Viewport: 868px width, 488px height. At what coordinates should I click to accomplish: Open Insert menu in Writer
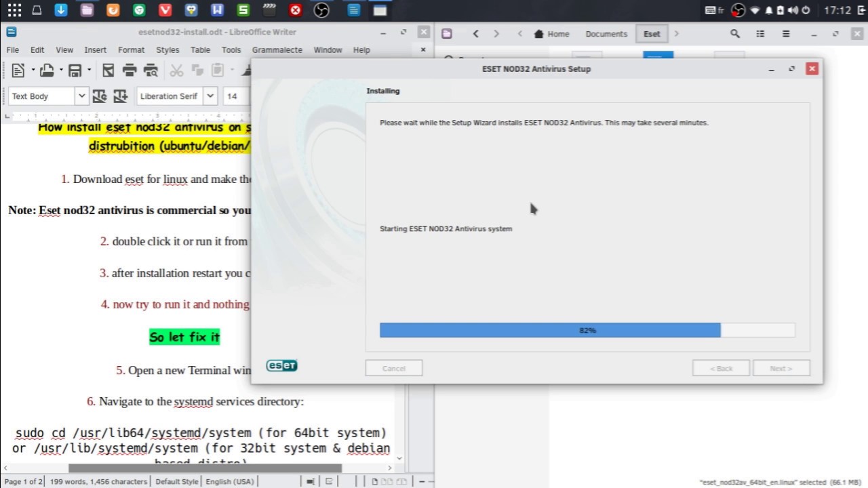click(95, 49)
